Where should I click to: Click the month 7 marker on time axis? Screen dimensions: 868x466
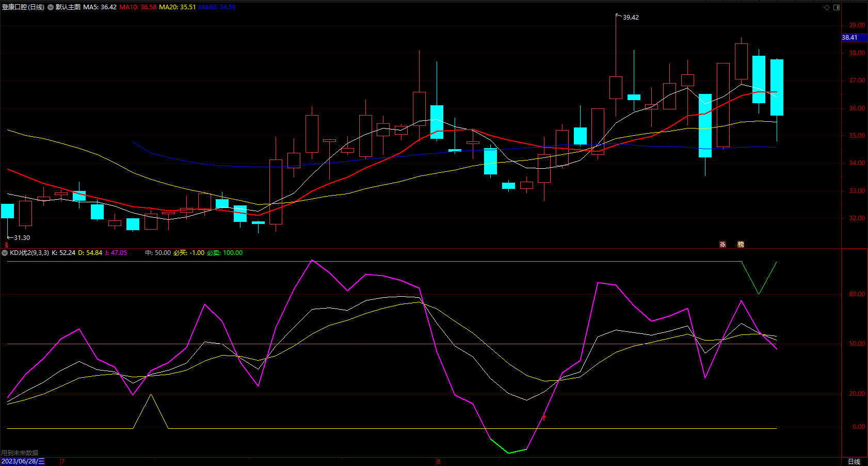(x=63, y=462)
